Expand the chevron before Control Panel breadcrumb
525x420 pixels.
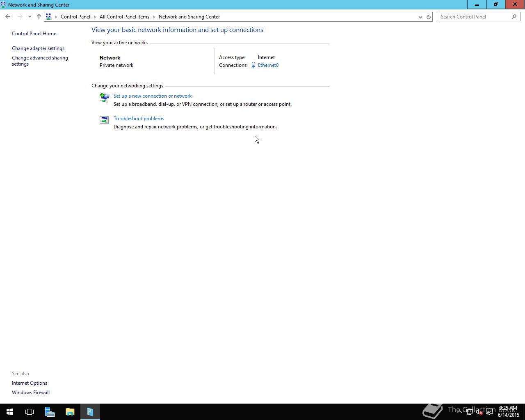point(56,17)
